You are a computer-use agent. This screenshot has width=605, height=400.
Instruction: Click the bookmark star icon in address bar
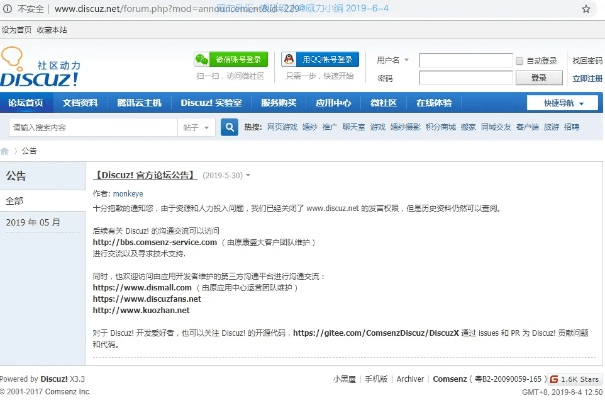point(586,9)
